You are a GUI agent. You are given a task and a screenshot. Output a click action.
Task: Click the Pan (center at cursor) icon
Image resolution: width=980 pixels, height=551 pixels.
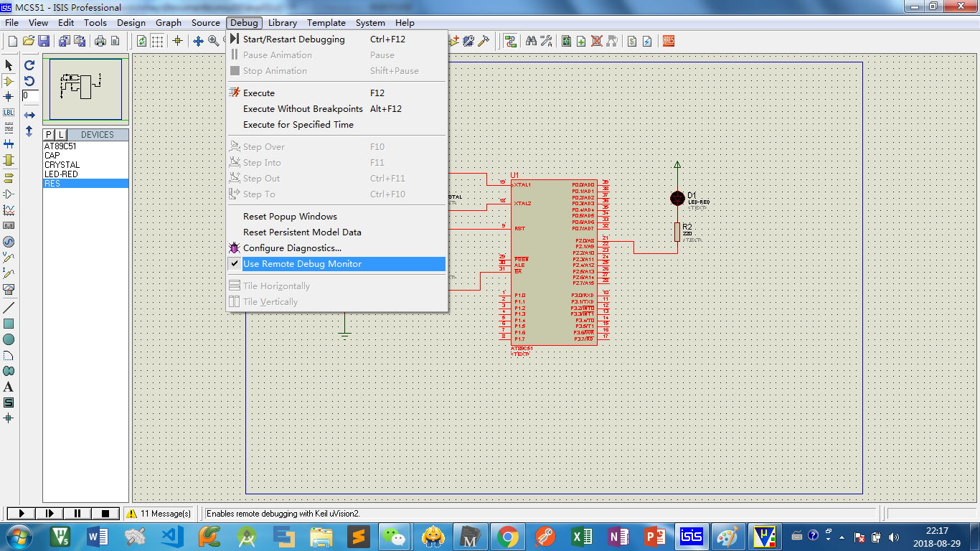(199, 41)
